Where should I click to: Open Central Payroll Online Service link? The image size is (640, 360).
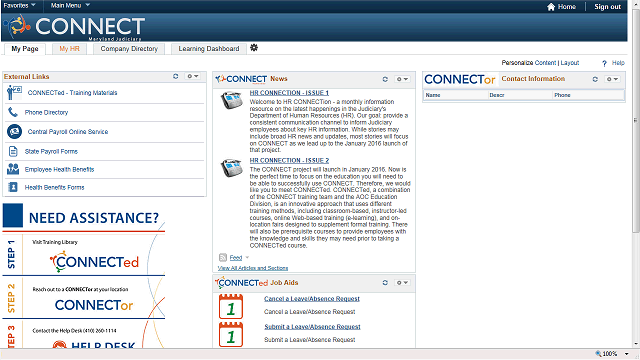click(68, 131)
